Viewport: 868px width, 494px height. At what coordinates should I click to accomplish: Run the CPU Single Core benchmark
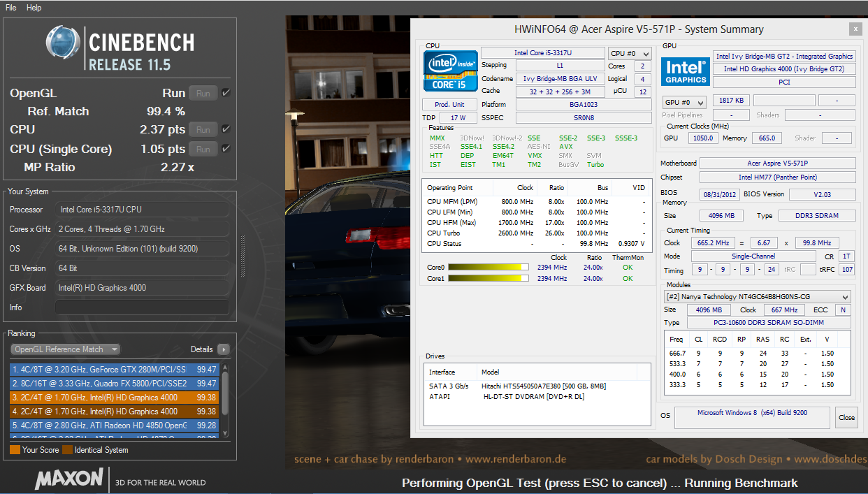point(203,149)
